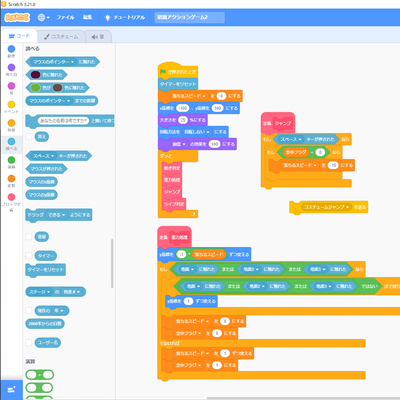Open 落ちるスピード dropdown under タイマーをリセット block
This screenshot has width=400, height=400.
[x=188, y=96]
